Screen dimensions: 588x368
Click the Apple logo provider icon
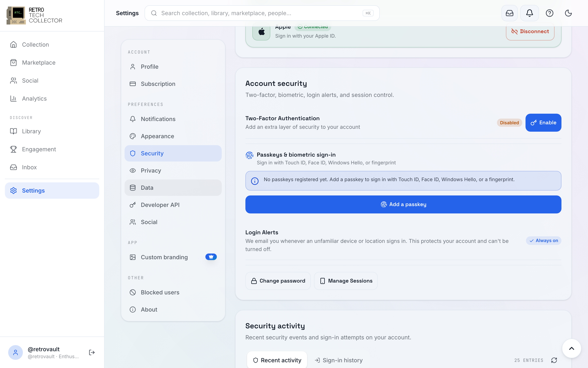click(x=262, y=32)
